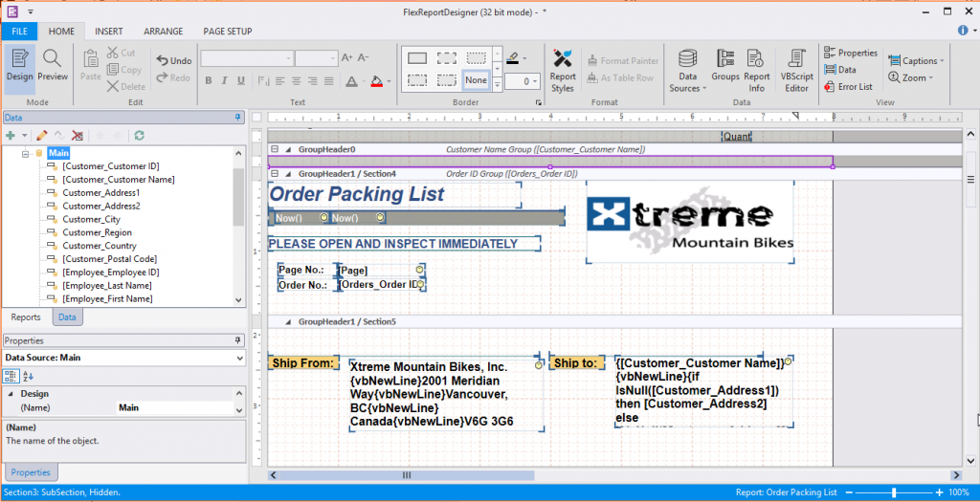
Task: Select the solid border style
Action: pyautogui.click(x=417, y=58)
